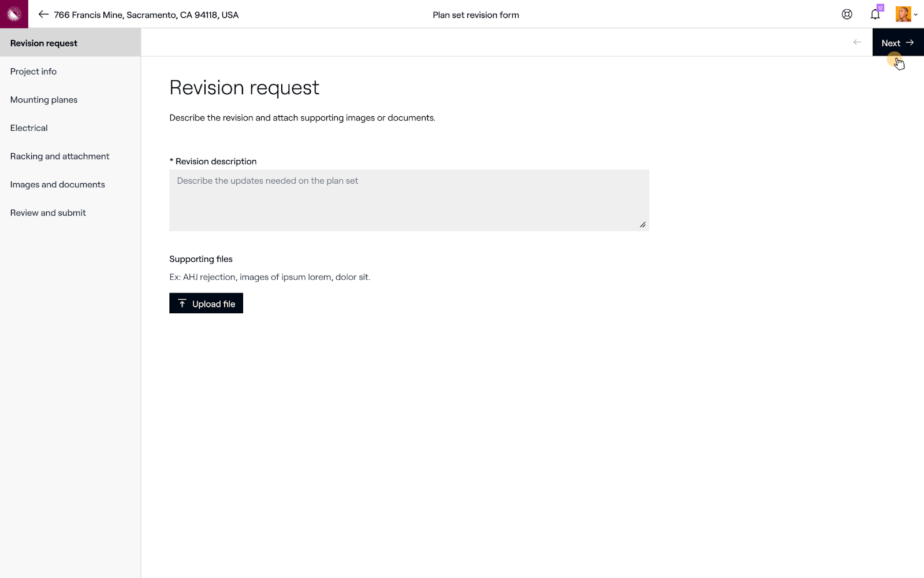The height and width of the screenshot is (578, 924).
Task: Open the Mounting planes section
Action: [x=44, y=100]
